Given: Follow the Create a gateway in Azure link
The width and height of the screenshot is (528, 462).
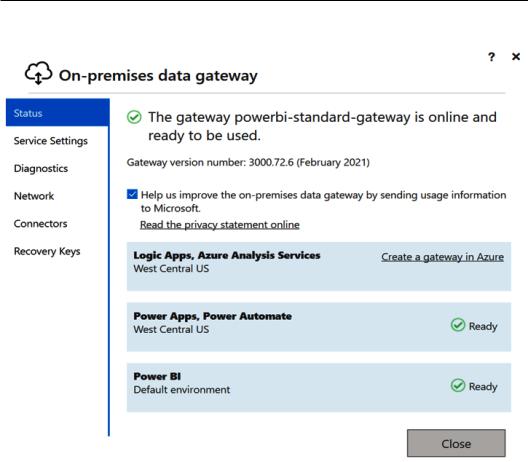Looking at the screenshot, I should (442, 257).
